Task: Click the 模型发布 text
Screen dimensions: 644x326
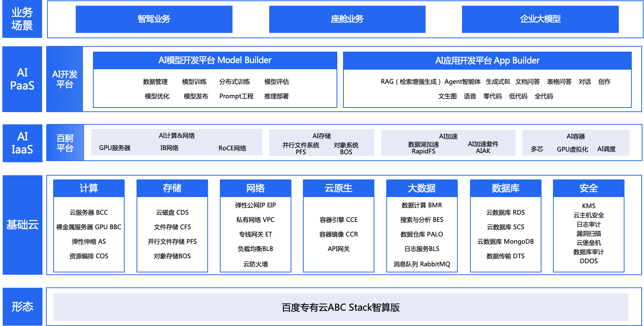Action: pyautogui.click(x=196, y=96)
